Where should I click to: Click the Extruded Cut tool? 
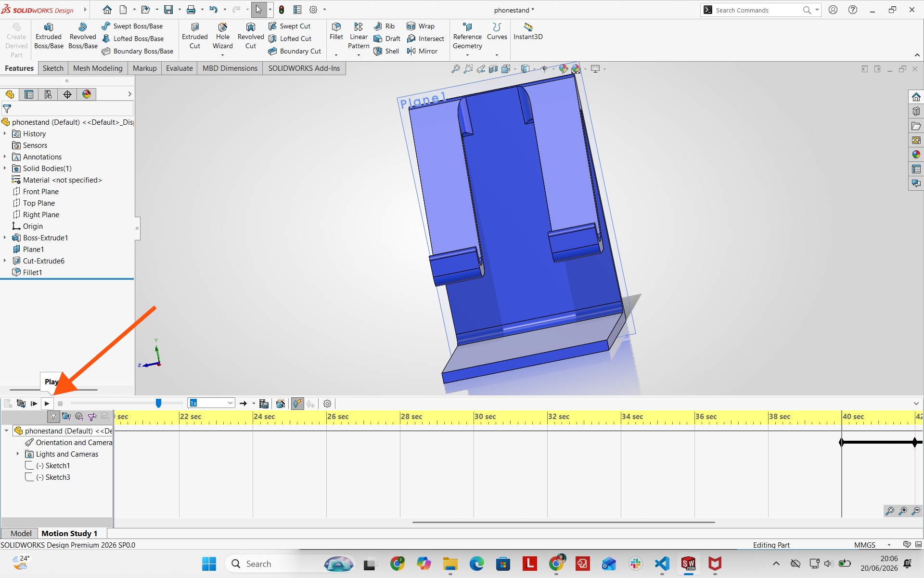[195, 36]
